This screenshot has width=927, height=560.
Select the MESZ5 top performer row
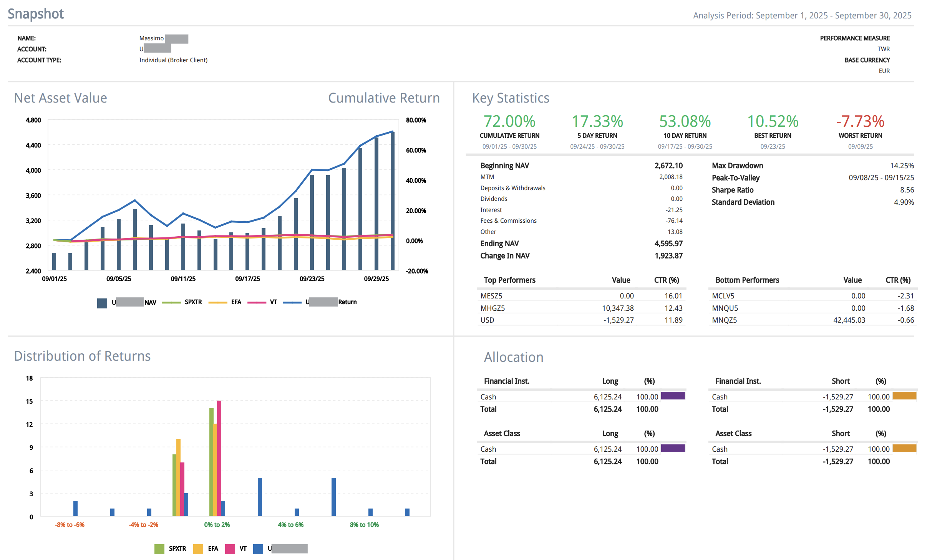(x=491, y=296)
